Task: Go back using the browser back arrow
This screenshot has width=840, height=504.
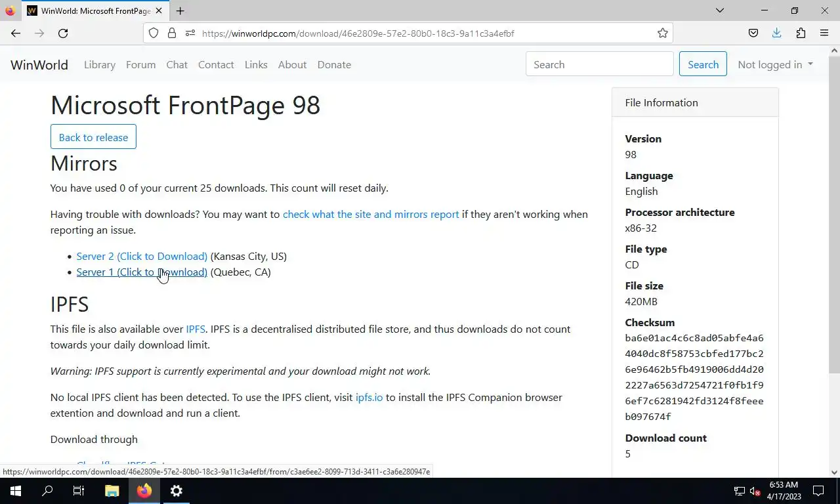Action: 16,33
